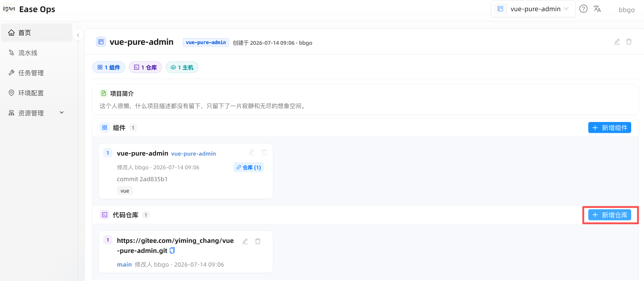
Task: Open 任务管理 in the sidebar
Action: (37, 73)
